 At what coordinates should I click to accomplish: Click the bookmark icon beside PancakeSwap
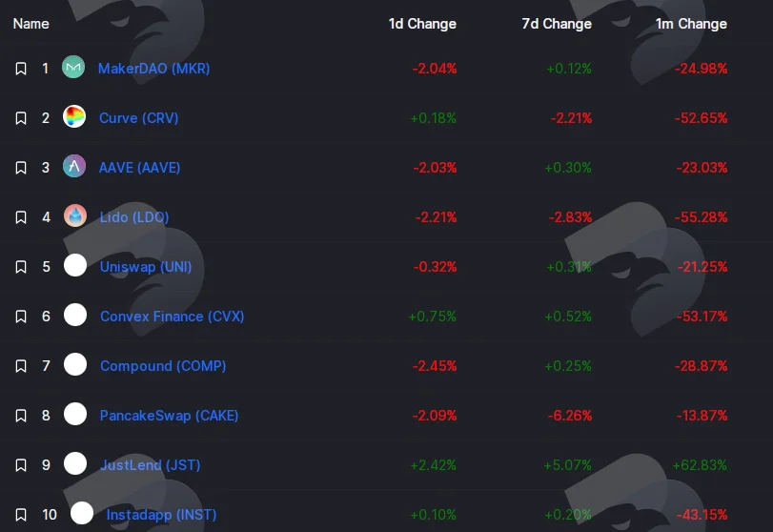[x=21, y=416]
